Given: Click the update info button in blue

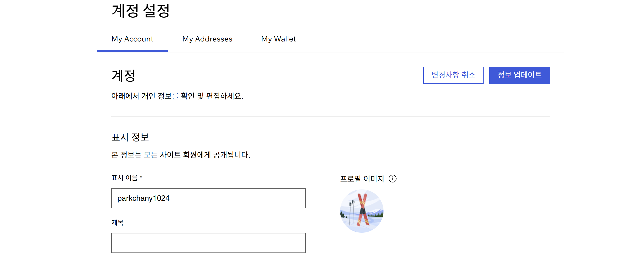Looking at the screenshot, I should (520, 75).
